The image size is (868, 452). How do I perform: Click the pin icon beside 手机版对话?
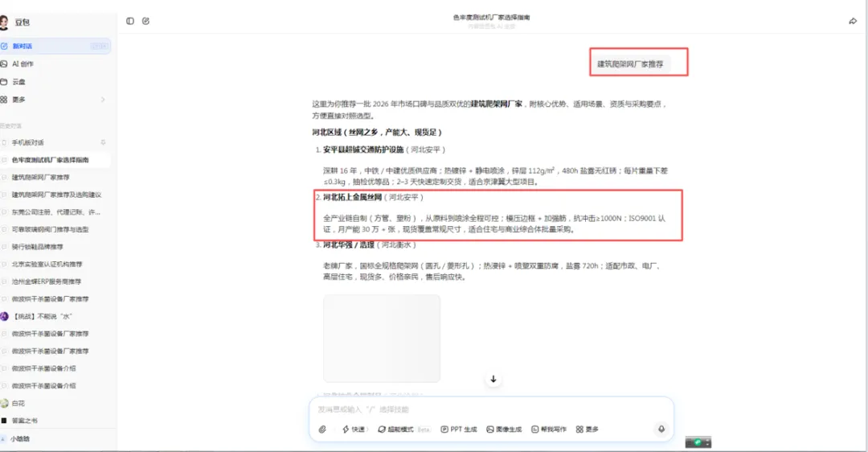coord(103,142)
